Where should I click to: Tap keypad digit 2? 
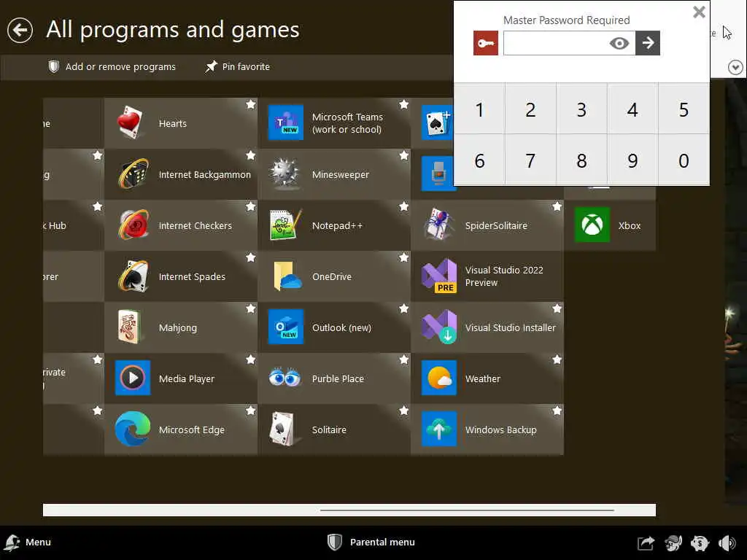pos(530,109)
